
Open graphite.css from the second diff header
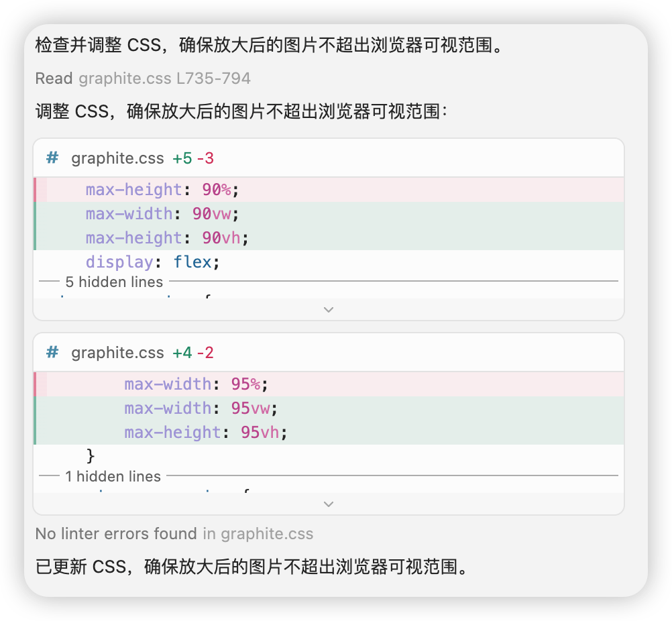[x=117, y=353]
